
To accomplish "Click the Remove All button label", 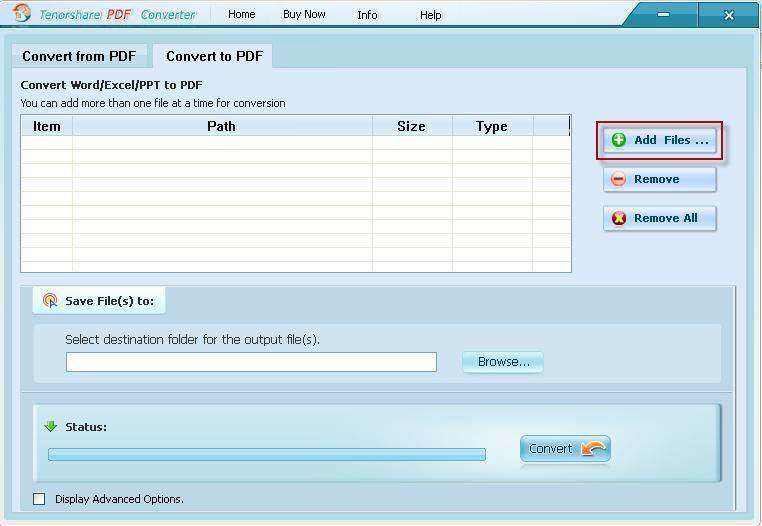I will click(666, 218).
